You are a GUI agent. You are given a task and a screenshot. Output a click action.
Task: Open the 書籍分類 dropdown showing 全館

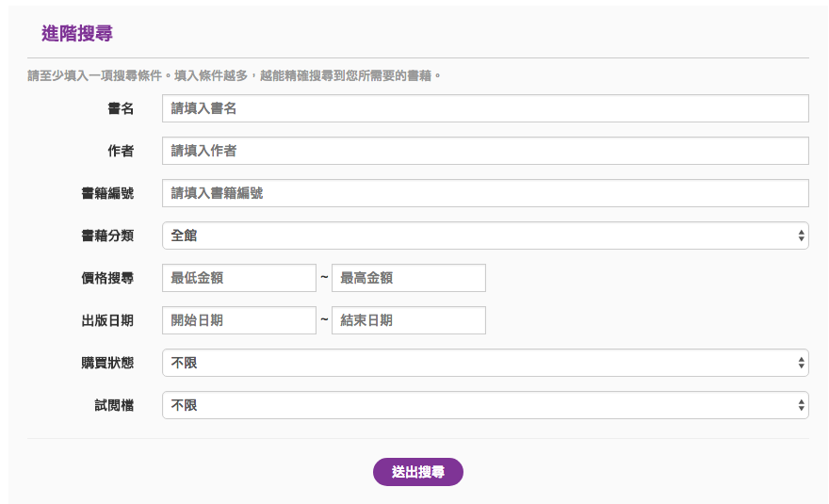pyautogui.click(x=485, y=236)
